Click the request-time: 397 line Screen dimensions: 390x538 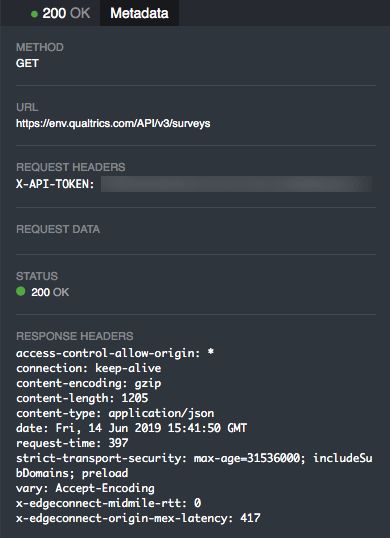(72, 443)
